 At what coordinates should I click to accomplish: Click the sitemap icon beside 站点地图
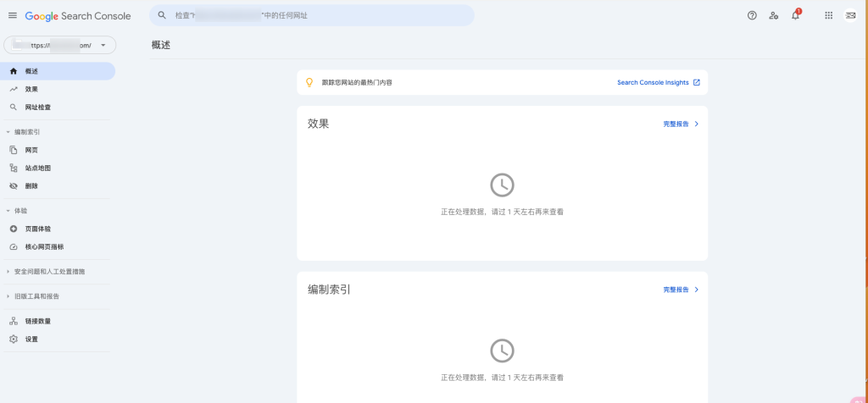tap(14, 168)
